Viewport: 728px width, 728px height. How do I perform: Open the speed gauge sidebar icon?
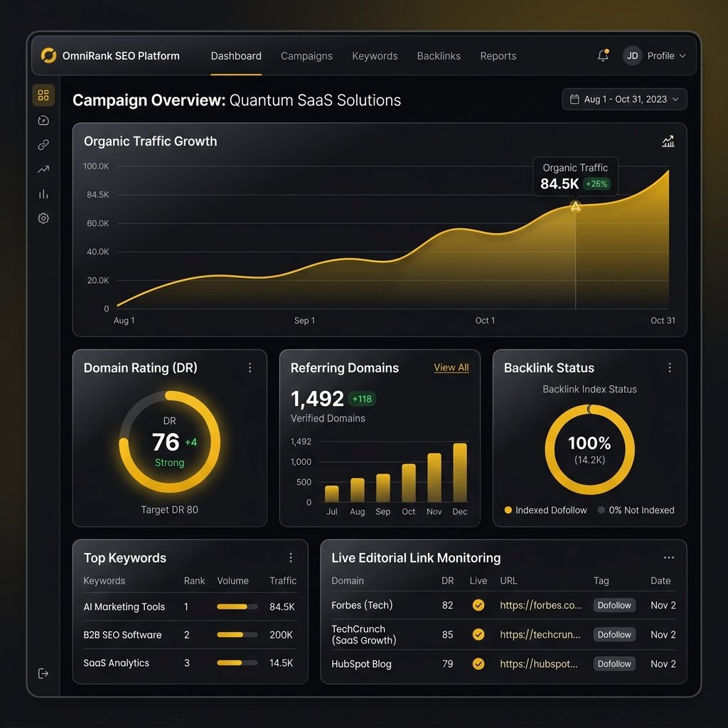tap(43, 120)
